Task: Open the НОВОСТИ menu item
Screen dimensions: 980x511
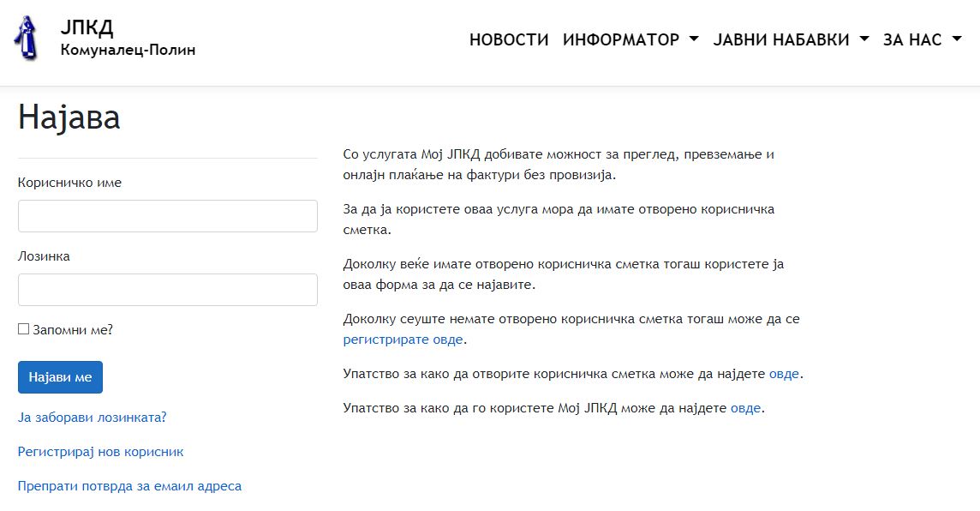Action: (509, 39)
